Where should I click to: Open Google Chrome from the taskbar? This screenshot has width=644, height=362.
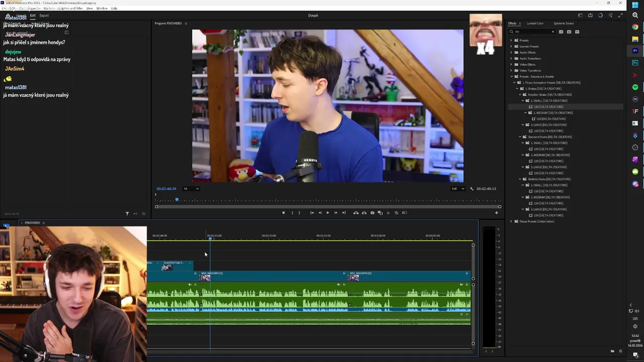pos(635,27)
